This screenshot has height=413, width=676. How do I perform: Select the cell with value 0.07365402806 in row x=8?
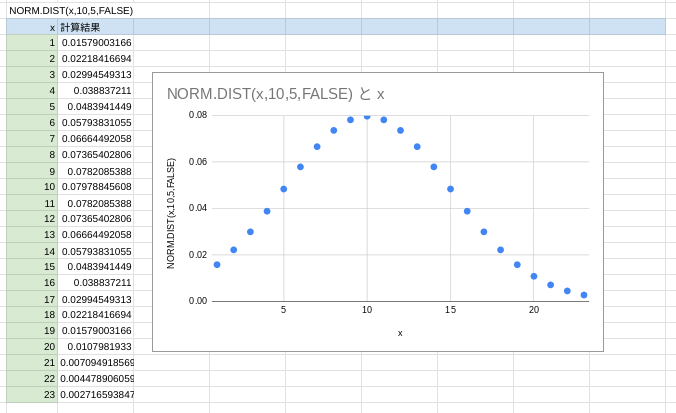click(x=95, y=154)
